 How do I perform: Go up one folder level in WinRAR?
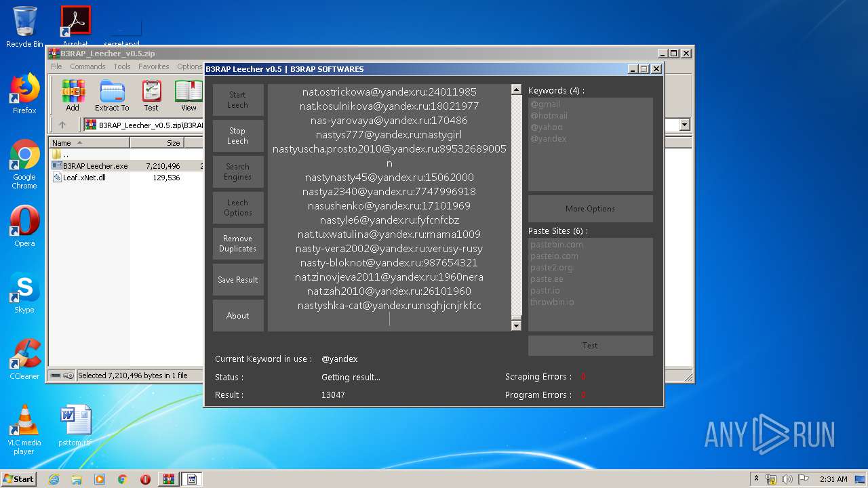62,125
